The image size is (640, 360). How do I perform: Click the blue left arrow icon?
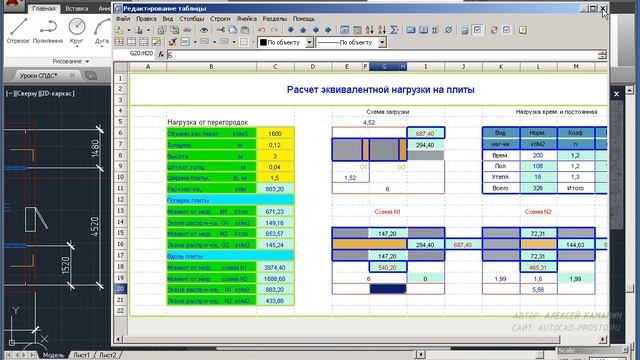click(x=316, y=30)
